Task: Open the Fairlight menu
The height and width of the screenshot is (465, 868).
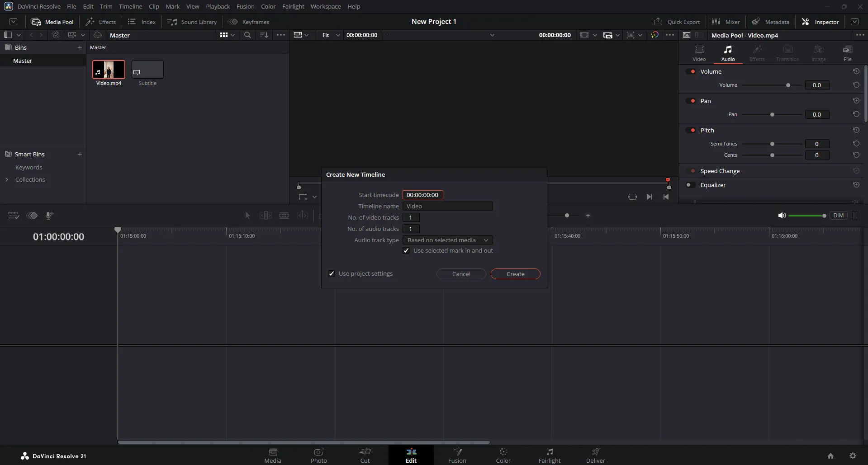Action: (293, 6)
